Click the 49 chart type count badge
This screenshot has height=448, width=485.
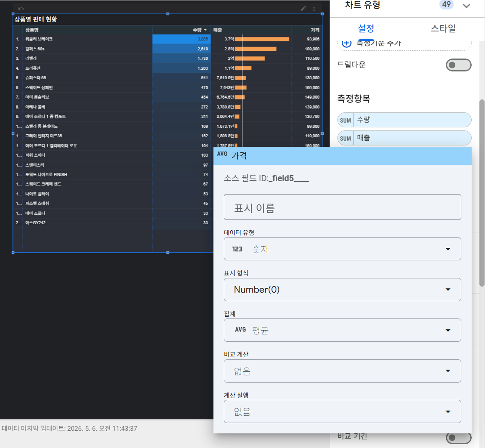446,4
